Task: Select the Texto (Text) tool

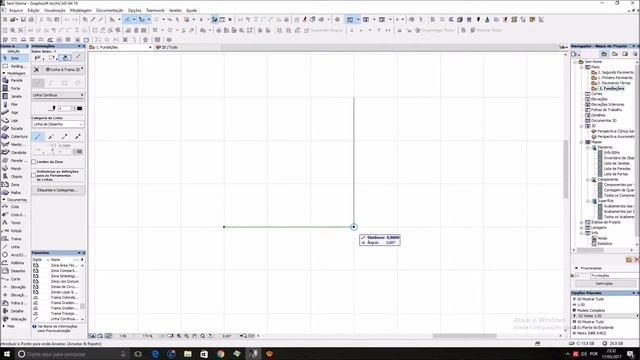Action: pyautogui.click(x=14, y=223)
